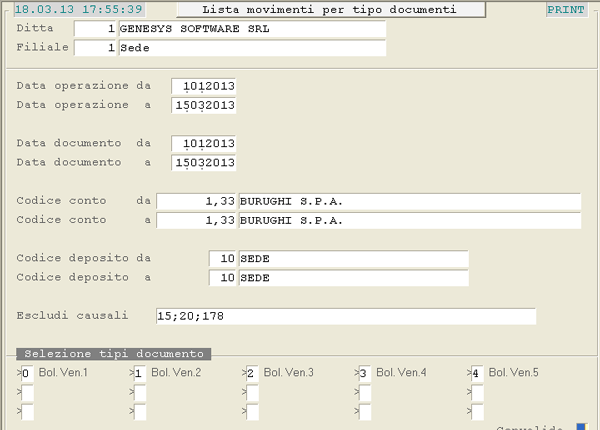Screen dimensions: 600x430
Task: Select document type 2 Bol.Ven.3 field
Action: [251, 373]
